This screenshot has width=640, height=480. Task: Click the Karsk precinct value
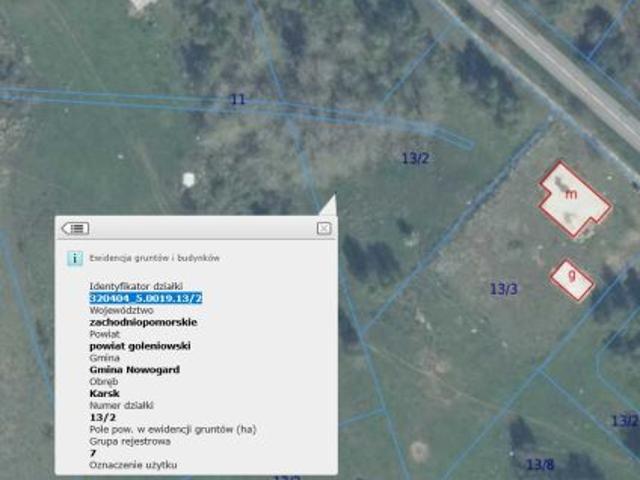tap(104, 393)
